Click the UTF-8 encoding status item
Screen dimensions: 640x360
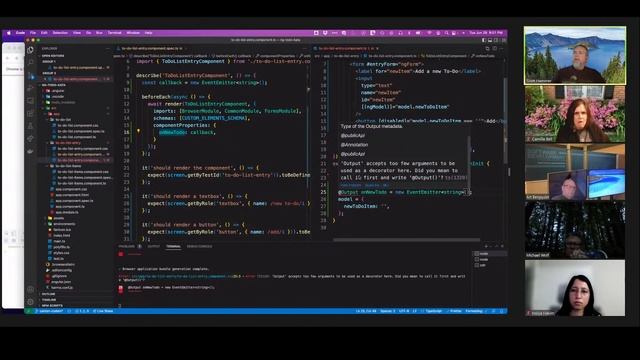pos(404,311)
